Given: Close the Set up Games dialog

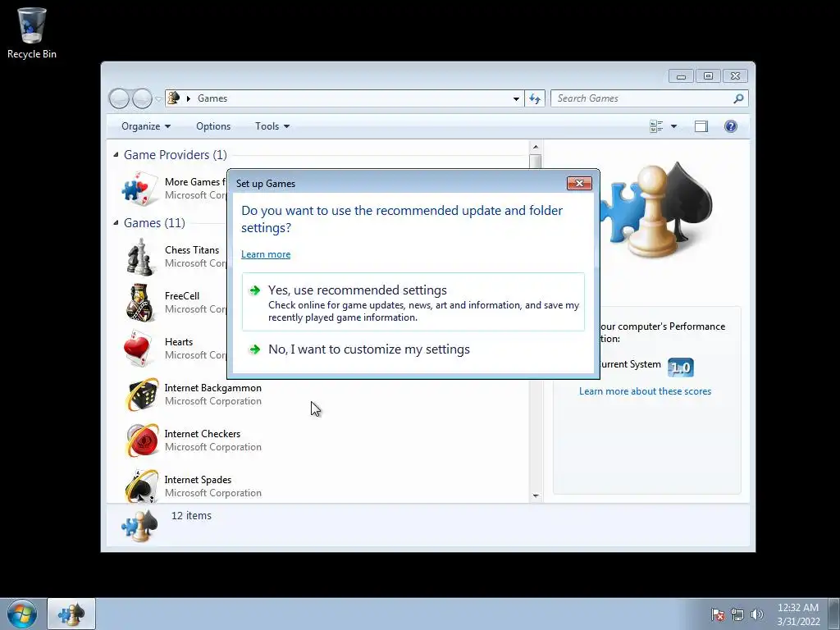Looking at the screenshot, I should [579, 183].
